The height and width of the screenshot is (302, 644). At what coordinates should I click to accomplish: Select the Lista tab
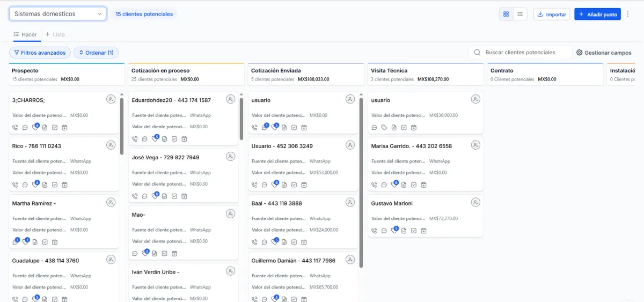tap(55, 34)
